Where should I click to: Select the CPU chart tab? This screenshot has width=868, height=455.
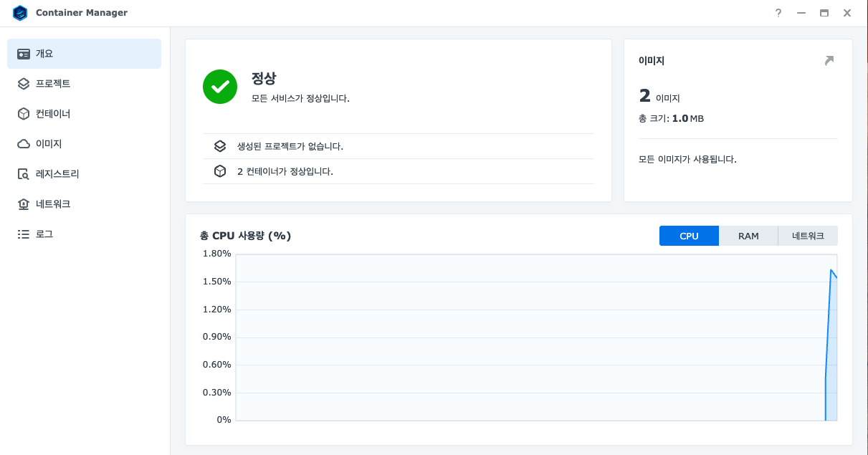coord(689,236)
